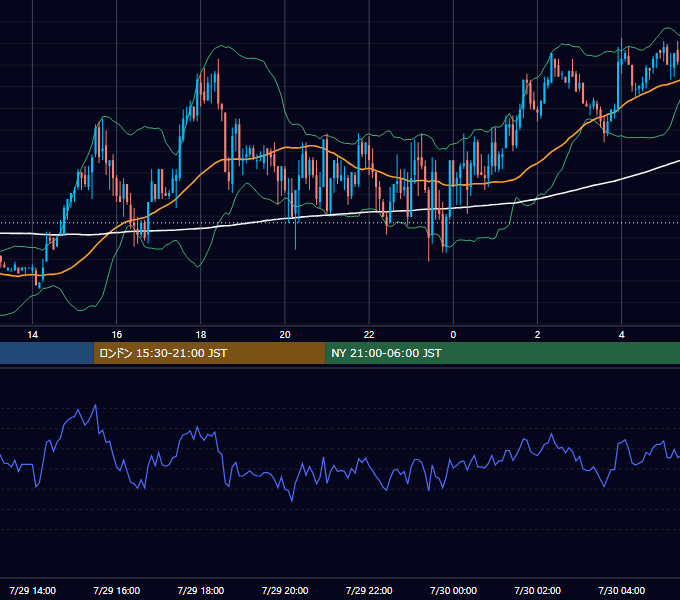The height and width of the screenshot is (600, 680).
Task: Click the NY 21:00-06:00 JST session bar
Action: pos(503,353)
